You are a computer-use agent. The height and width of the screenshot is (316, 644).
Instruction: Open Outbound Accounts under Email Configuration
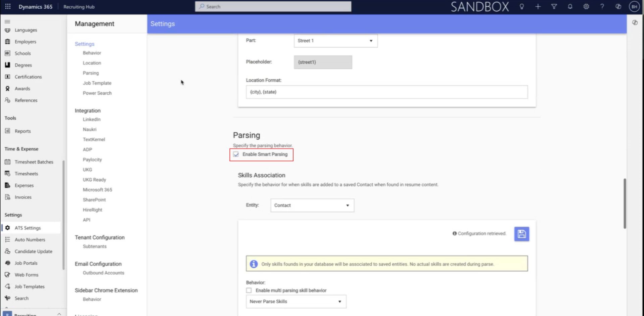click(x=103, y=273)
